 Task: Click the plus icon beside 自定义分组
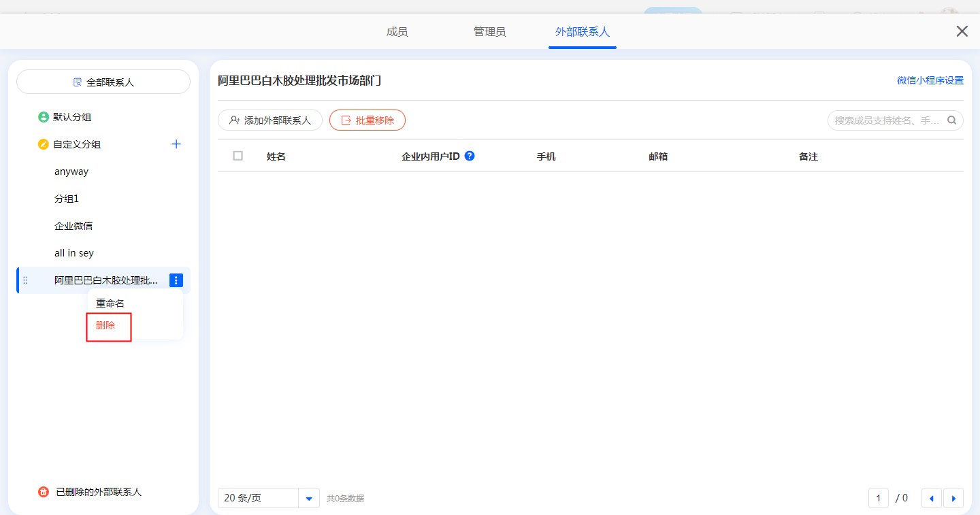tap(176, 144)
